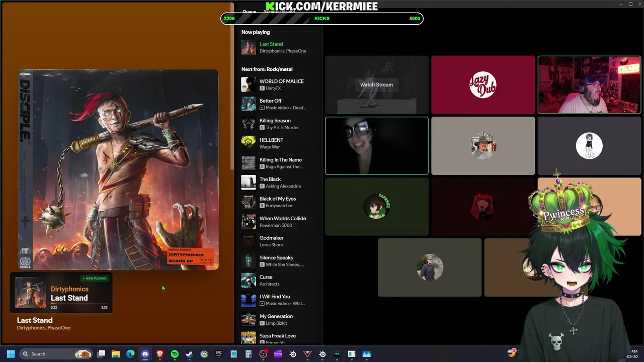This screenshot has width=644, height=362.
Task: Open the large Last Stand album artwork
Action: [x=118, y=170]
